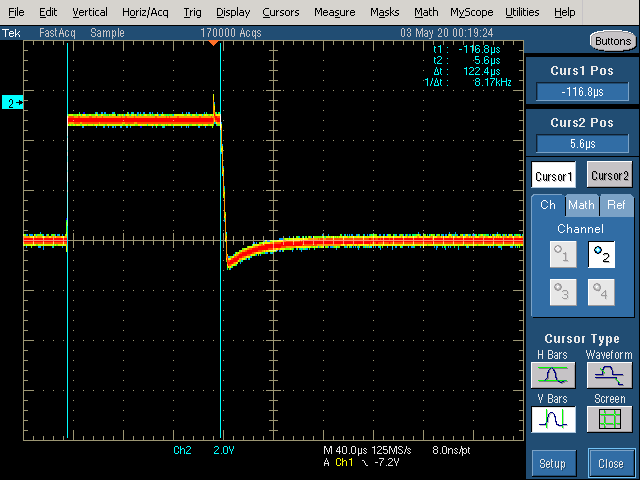Click the Curs1 Pos value field

(x=582, y=92)
